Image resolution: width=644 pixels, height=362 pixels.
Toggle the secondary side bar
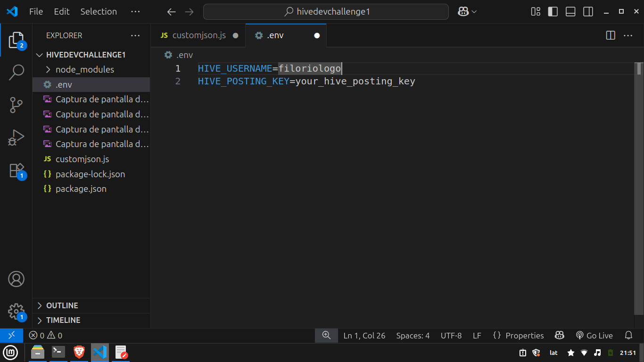[588, 12]
